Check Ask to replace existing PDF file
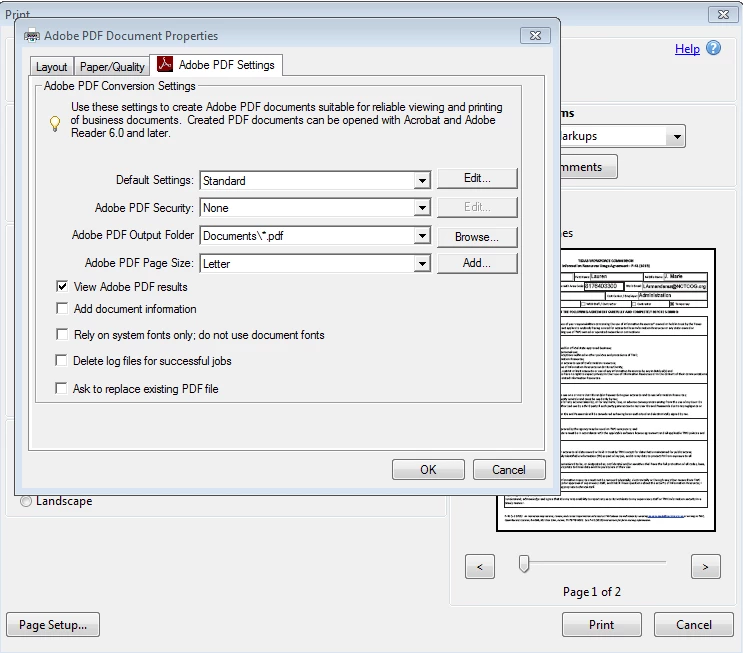Image resolution: width=743 pixels, height=653 pixels. [x=61, y=389]
